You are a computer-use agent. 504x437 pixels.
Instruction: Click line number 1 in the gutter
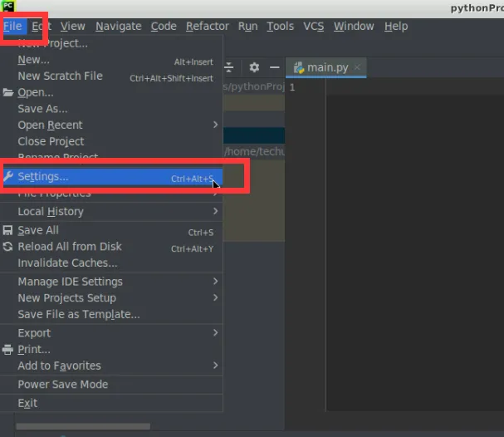292,87
